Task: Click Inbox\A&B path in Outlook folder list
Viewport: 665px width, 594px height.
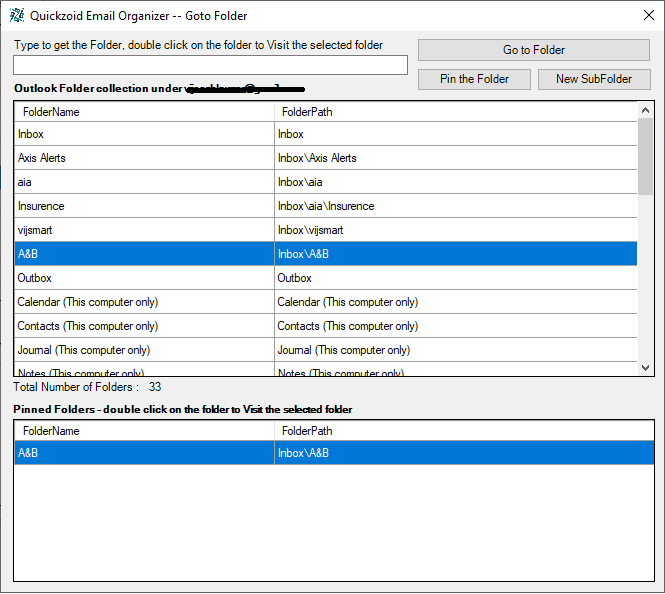Action: pyautogui.click(x=456, y=254)
